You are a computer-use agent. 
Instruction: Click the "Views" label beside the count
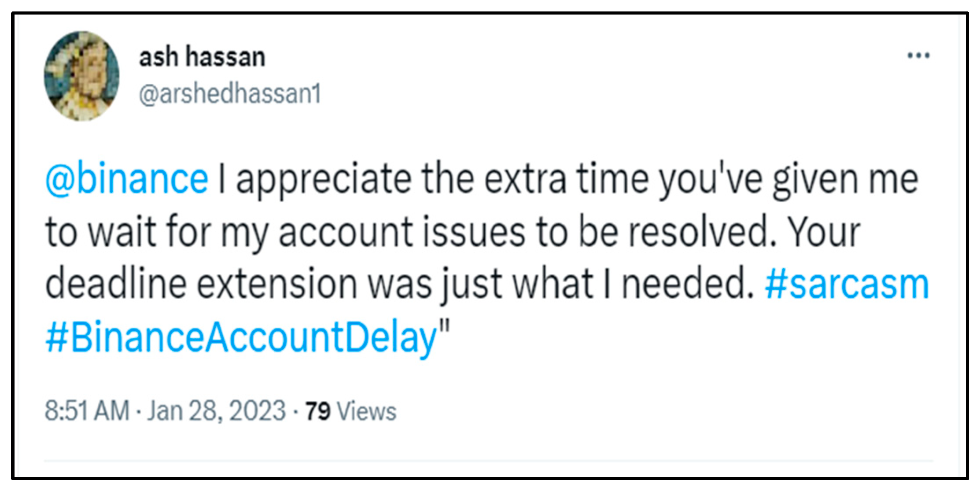[366, 411]
